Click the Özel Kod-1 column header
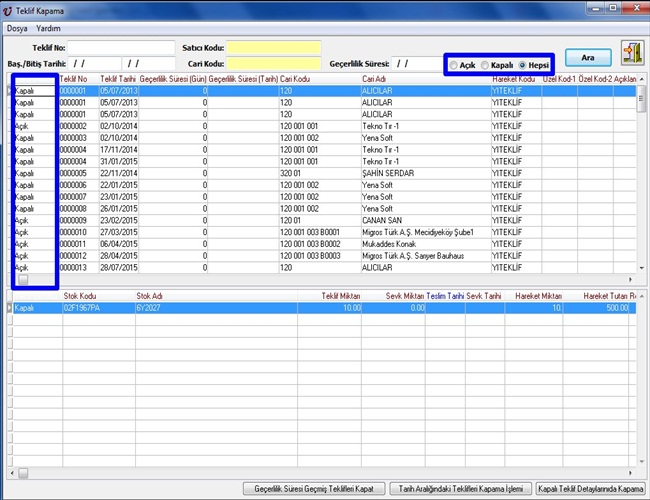This screenshot has height=500, width=650. (559, 79)
